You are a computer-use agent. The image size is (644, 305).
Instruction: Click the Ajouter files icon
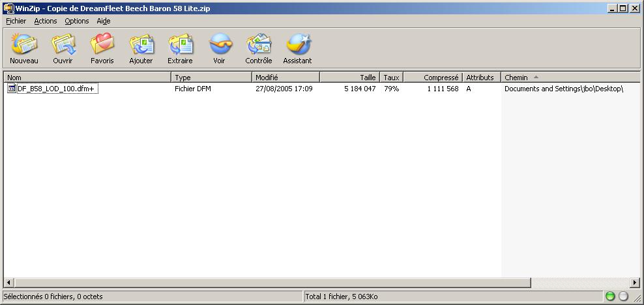coord(141,44)
